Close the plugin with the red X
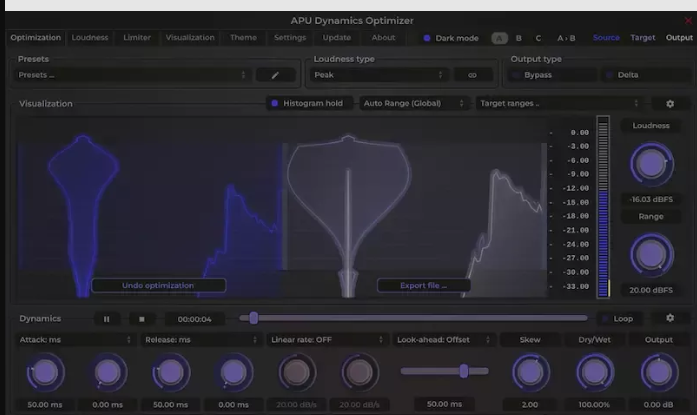The image size is (697, 415). pyautogui.click(x=688, y=20)
